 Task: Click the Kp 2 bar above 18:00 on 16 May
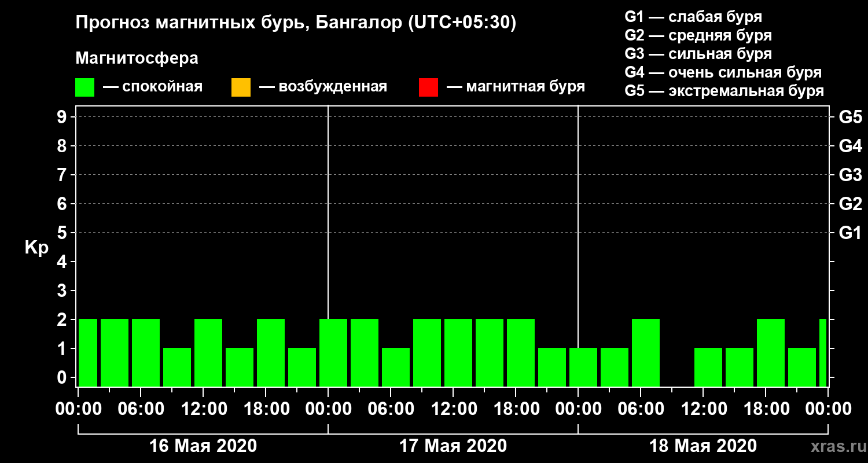[x=271, y=352]
